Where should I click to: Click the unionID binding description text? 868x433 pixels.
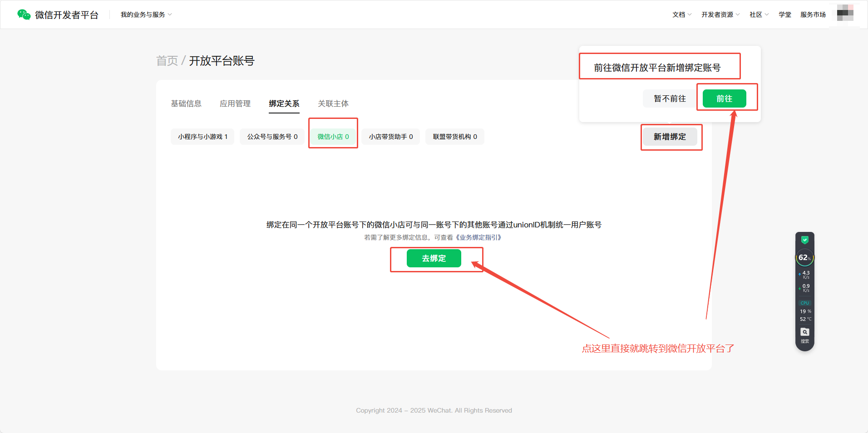(434, 225)
